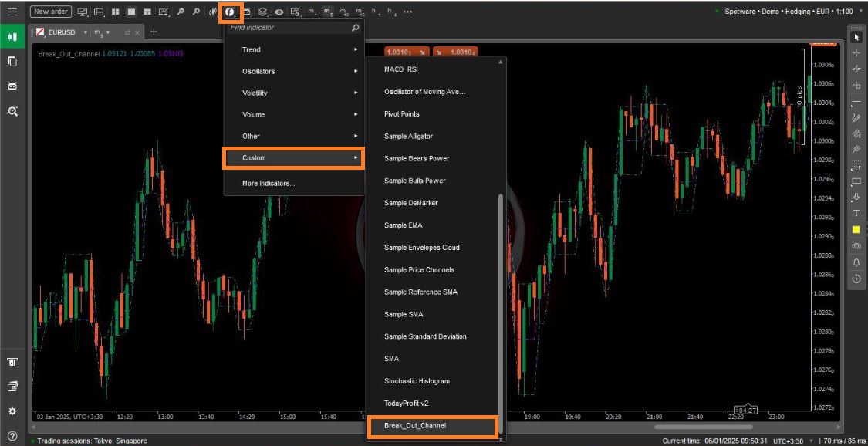This screenshot has width=868, height=446.
Task: Click the New order button
Action: click(49, 11)
